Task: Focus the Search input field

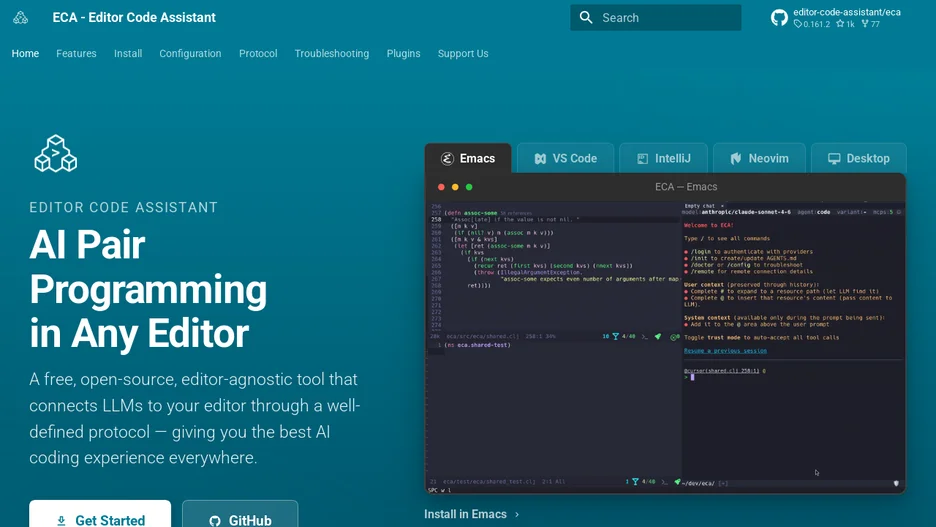Action: click(655, 18)
